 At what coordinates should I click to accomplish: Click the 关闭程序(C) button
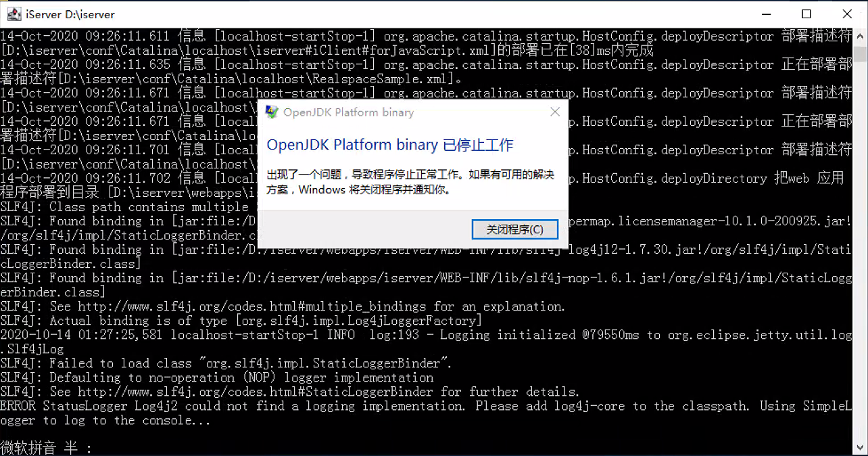tap(515, 229)
